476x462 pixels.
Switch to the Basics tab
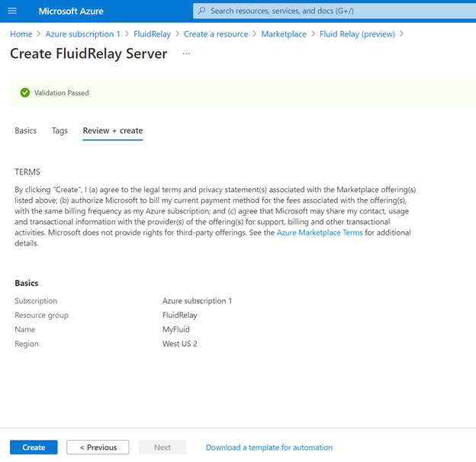click(25, 130)
